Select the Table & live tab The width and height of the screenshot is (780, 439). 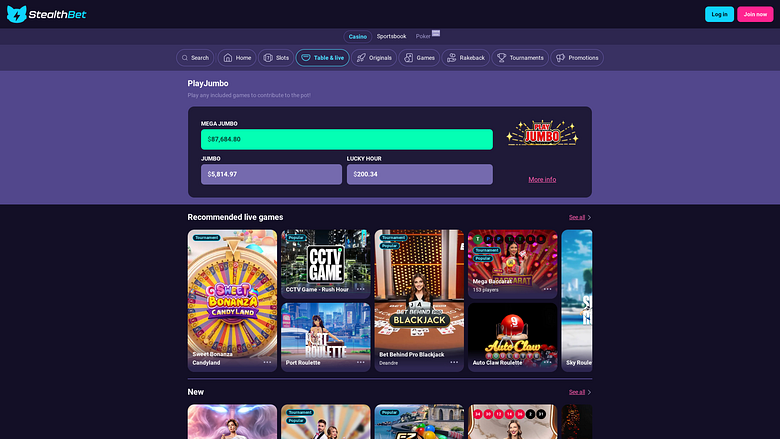[x=322, y=58]
